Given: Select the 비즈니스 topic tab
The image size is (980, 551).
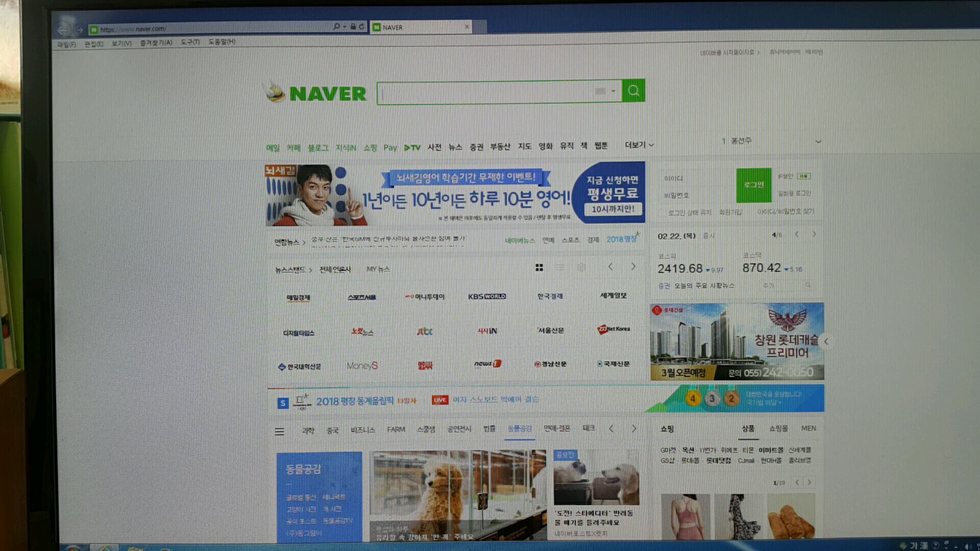Looking at the screenshot, I should click(362, 430).
